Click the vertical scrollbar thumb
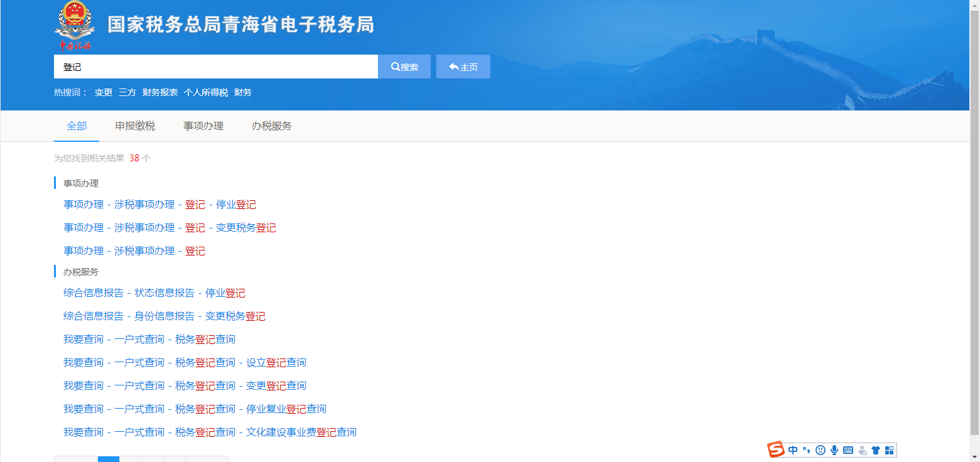The image size is (980, 462). pos(974,221)
